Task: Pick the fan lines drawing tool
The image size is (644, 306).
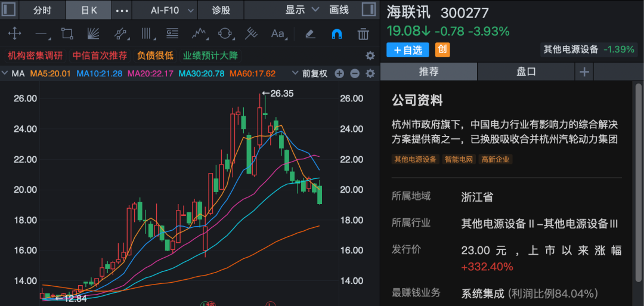Action: [94, 33]
